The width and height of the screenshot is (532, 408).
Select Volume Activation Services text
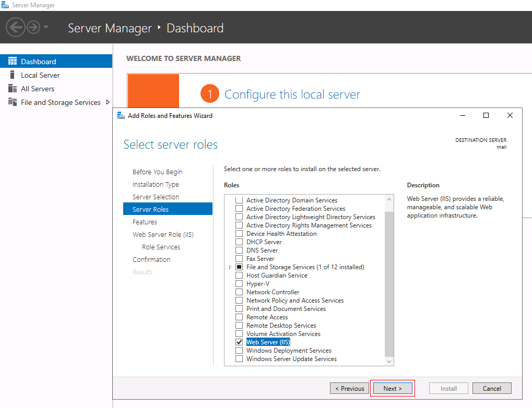[x=283, y=334]
